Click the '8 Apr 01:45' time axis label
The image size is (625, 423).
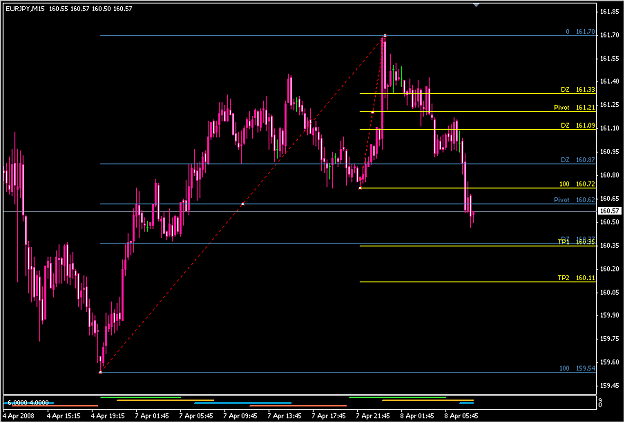pyautogui.click(x=418, y=416)
